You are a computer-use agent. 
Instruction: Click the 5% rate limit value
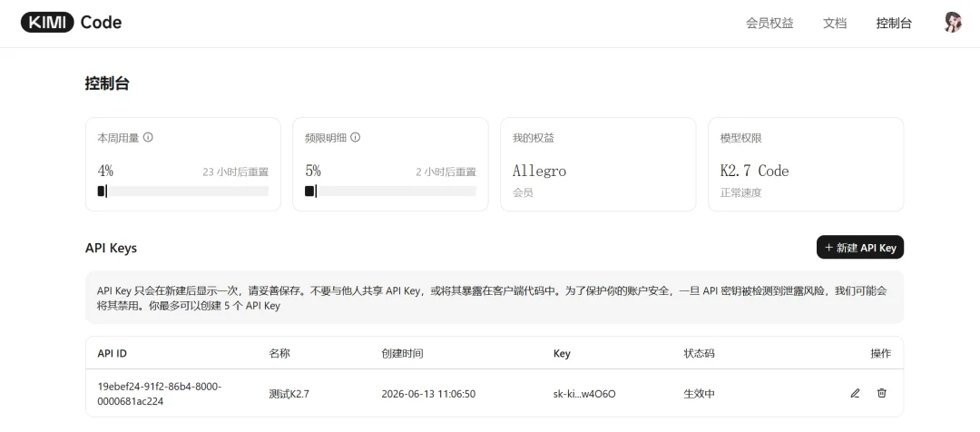[313, 171]
